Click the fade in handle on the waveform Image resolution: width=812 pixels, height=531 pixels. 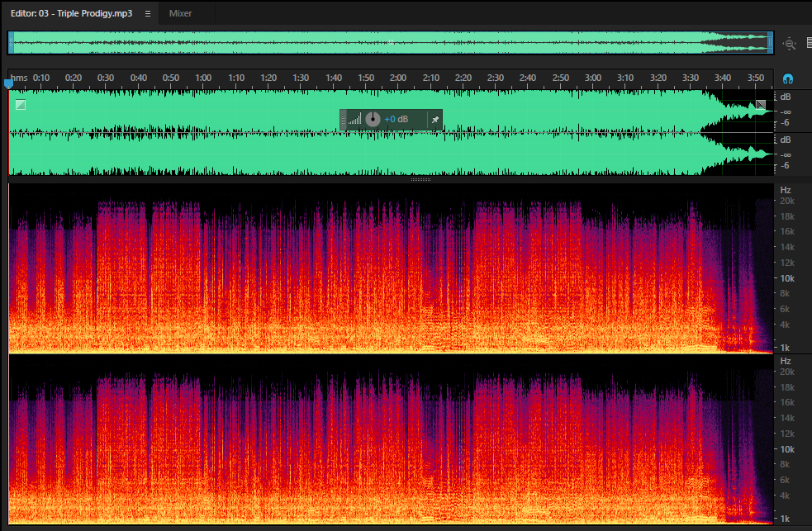point(21,105)
